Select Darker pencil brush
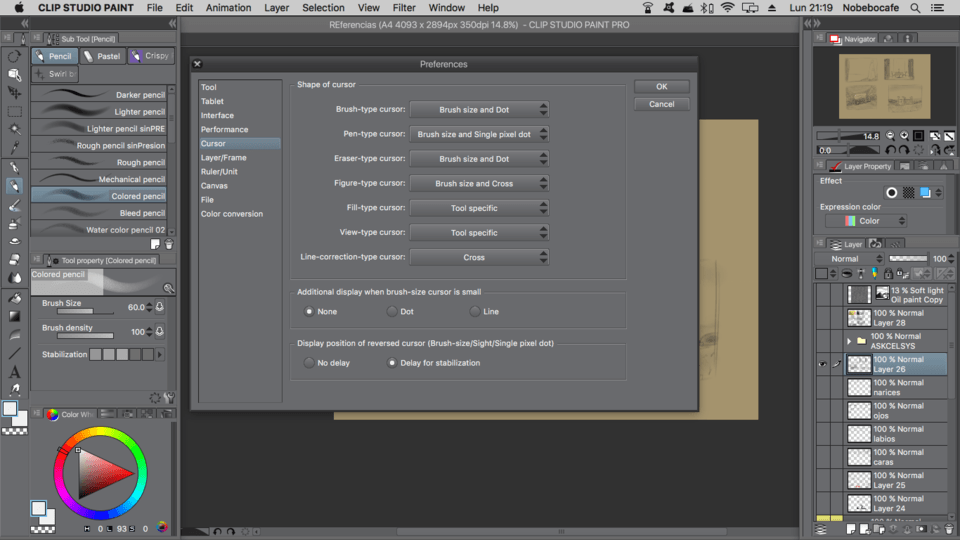 (x=99, y=95)
